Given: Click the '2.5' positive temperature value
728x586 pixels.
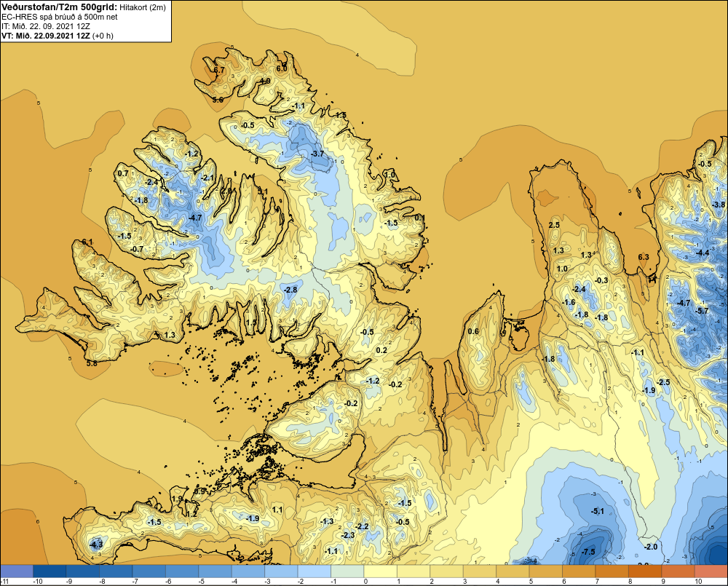Looking at the screenshot, I should click(554, 225).
